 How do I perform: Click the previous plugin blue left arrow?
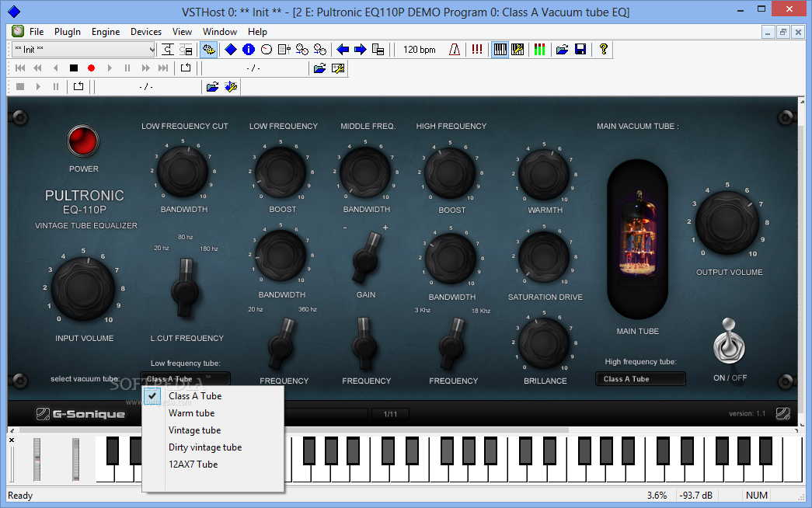(x=343, y=49)
